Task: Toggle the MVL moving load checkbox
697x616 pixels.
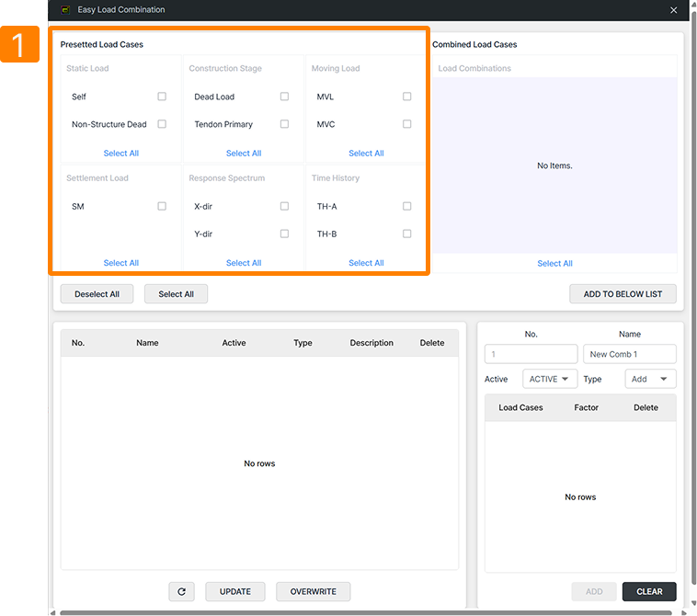Action: tap(406, 97)
